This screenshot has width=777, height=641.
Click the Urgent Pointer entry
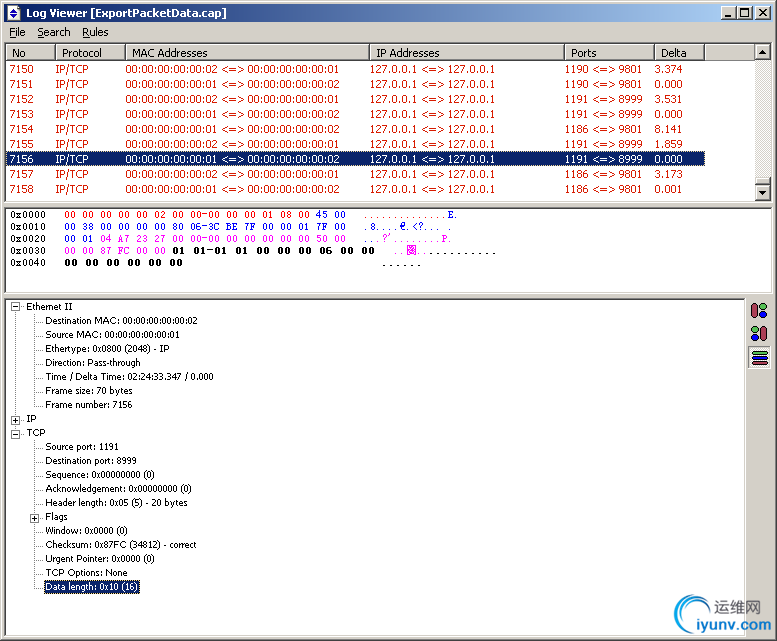(x=100, y=559)
